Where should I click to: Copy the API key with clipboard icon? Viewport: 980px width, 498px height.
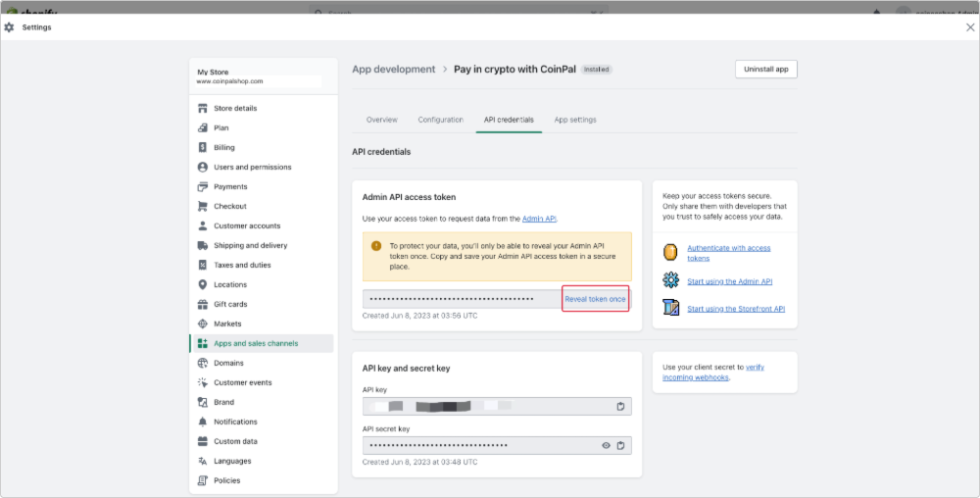620,406
